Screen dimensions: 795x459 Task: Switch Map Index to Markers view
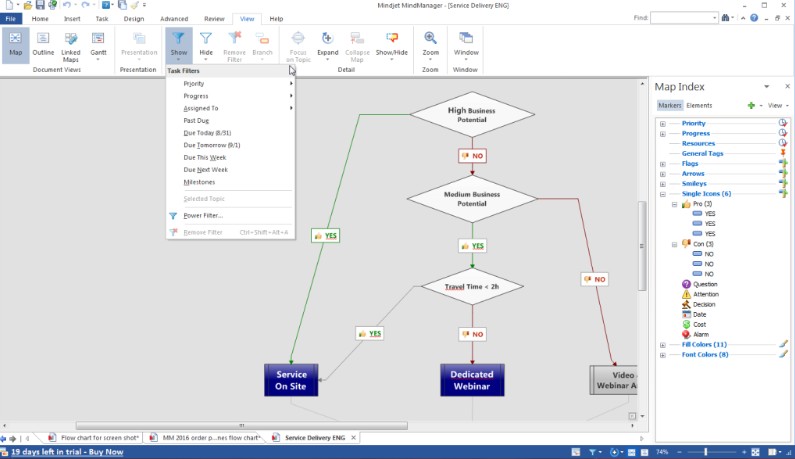point(669,105)
